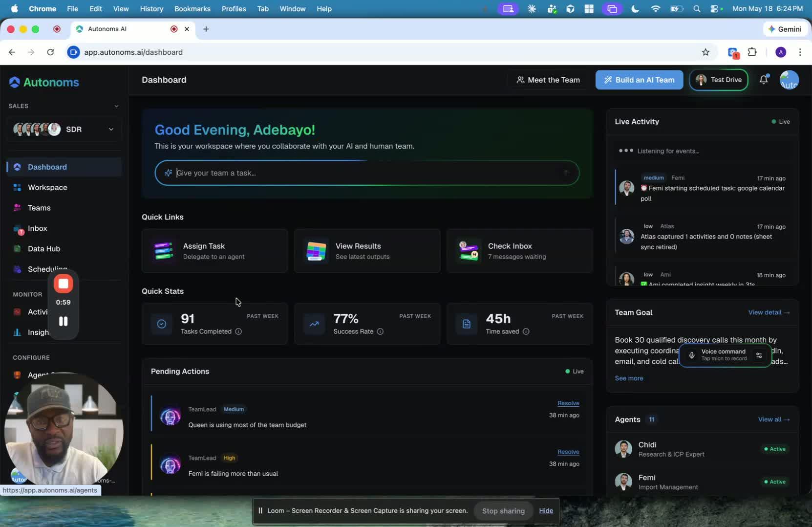Click View all agents link

click(773, 419)
